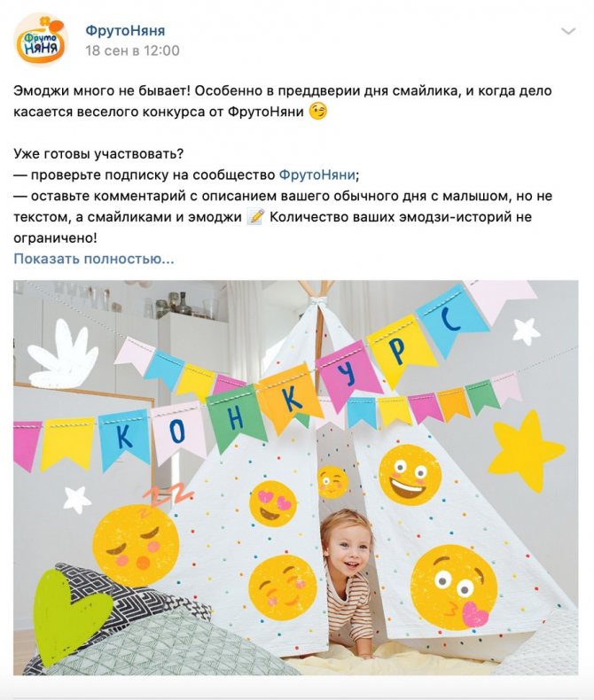Click the green heart sticker on pillow
This screenshot has height=700, width=594.
tap(71, 616)
